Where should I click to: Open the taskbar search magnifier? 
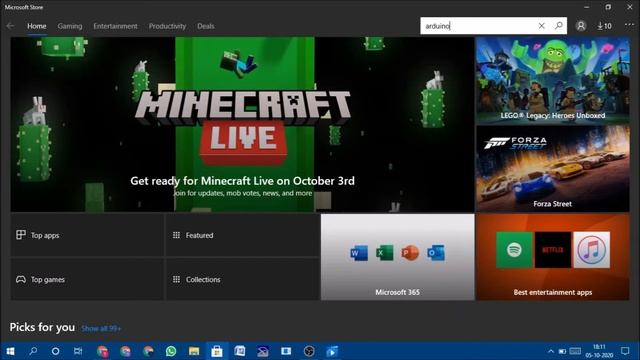point(33,351)
